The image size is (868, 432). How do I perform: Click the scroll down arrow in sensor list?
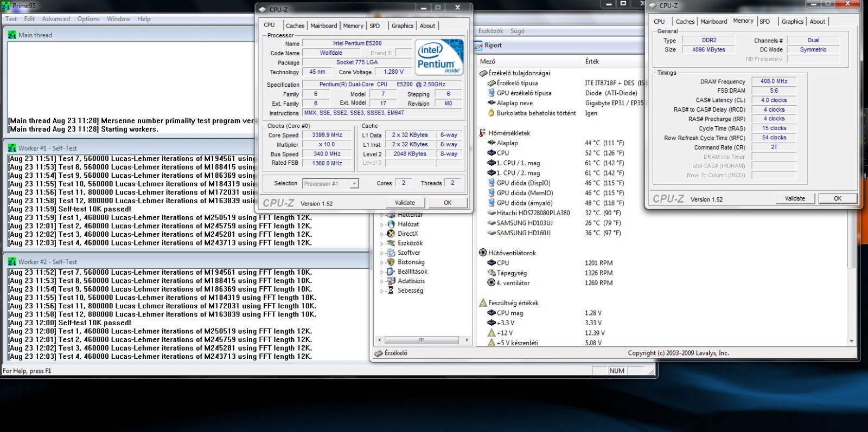pos(852,341)
